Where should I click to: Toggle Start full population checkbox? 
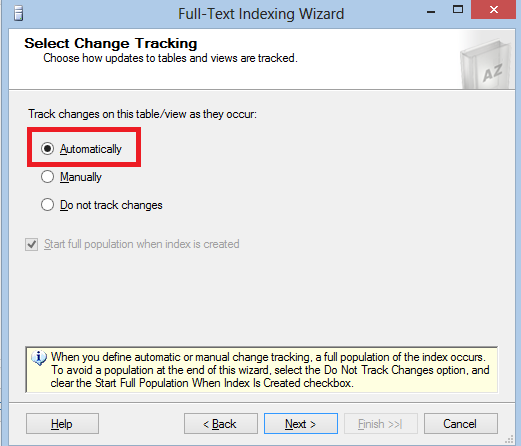[32, 244]
